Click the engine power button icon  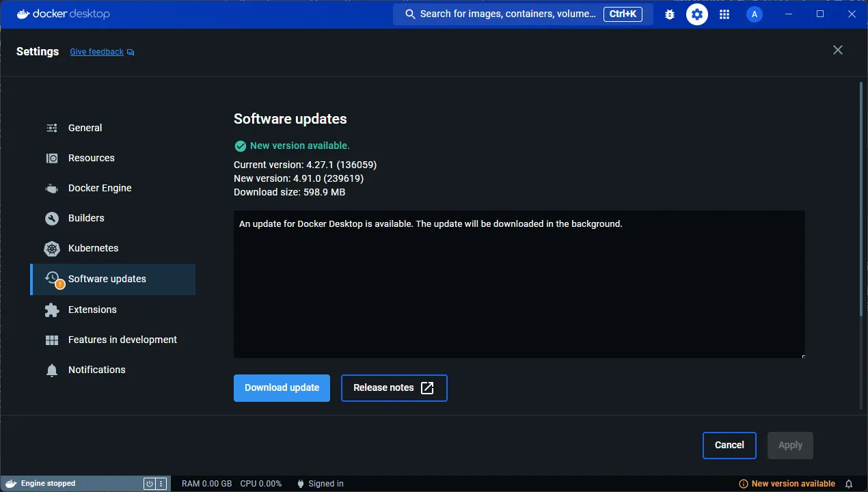pyautogui.click(x=150, y=483)
